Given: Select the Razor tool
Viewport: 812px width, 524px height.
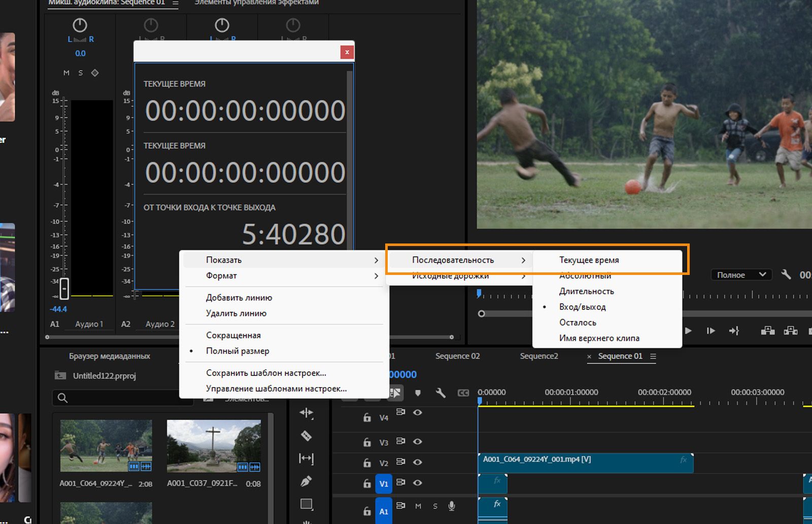Looking at the screenshot, I should point(306,436).
